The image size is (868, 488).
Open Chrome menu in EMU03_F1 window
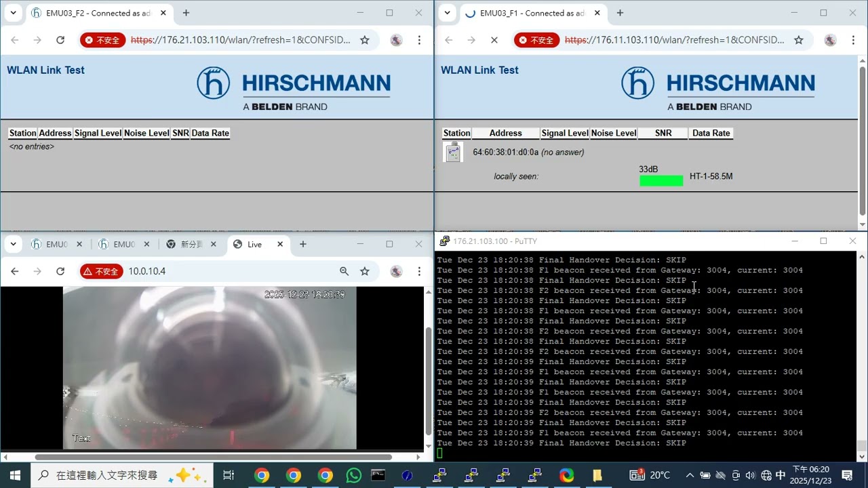pos(854,40)
